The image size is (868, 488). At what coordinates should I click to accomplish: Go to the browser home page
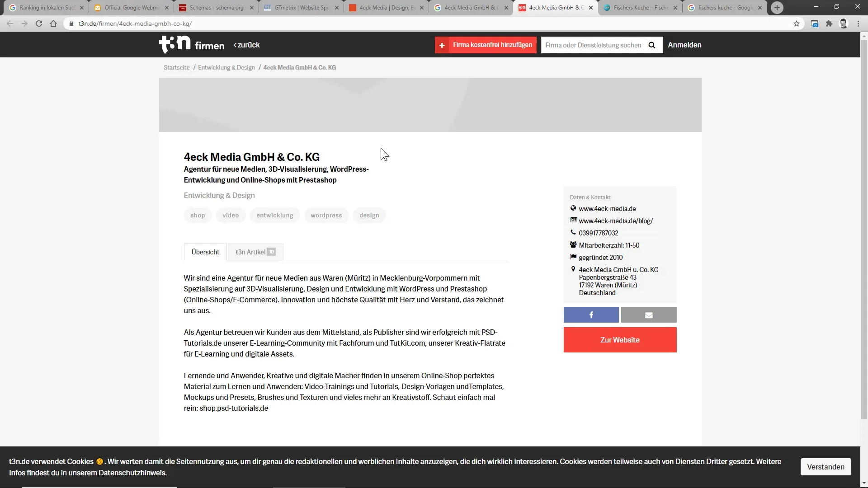tap(53, 23)
